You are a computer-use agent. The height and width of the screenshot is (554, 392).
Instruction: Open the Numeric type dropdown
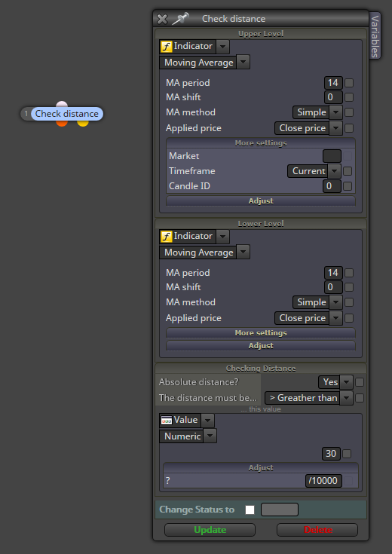210,436
